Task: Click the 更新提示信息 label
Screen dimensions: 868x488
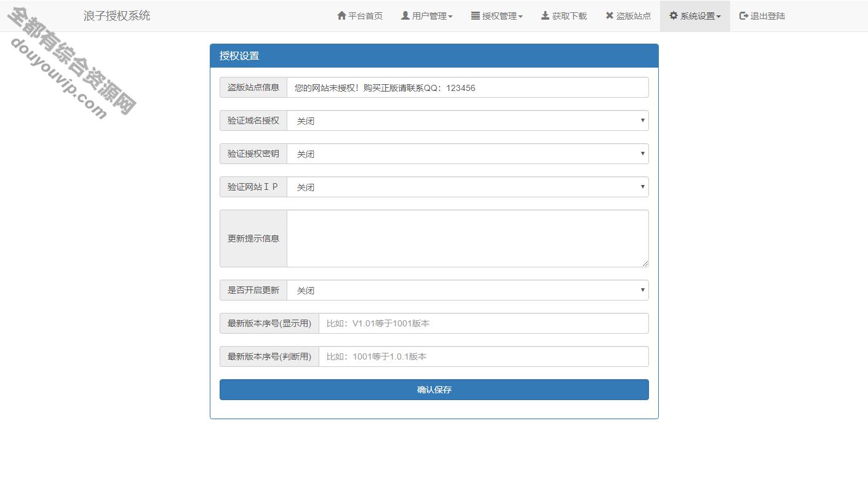Action: (x=253, y=238)
